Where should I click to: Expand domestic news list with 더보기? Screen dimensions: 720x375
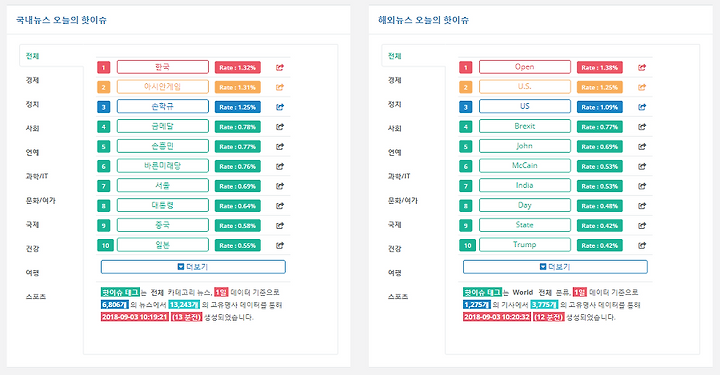pyautogui.click(x=193, y=267)
